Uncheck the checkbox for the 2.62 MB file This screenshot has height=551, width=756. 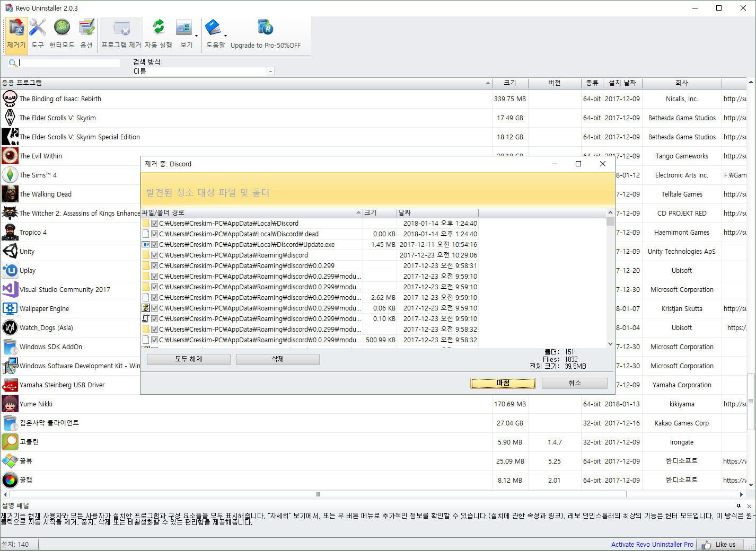tap(155, 298)
